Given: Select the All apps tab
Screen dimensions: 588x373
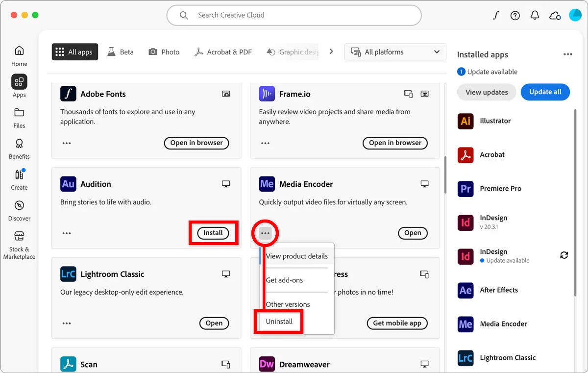Looking at the screenshot, I should (74, 52).
